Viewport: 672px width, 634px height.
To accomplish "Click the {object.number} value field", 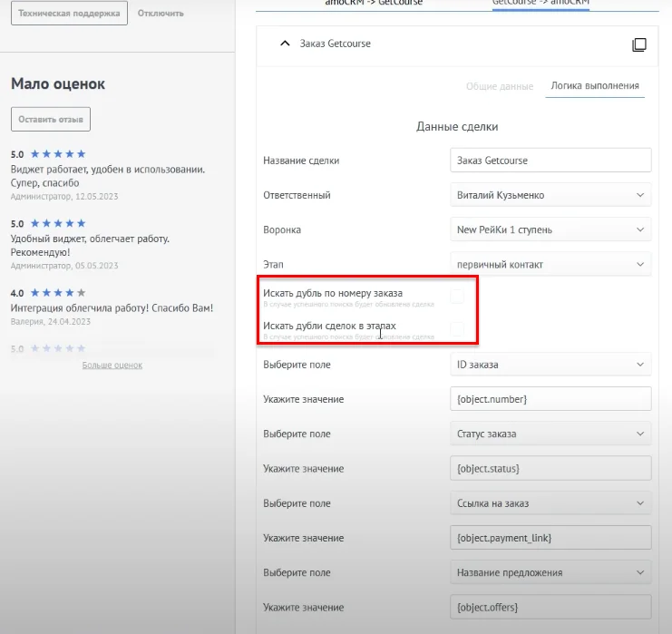I will tap(550, 399).
